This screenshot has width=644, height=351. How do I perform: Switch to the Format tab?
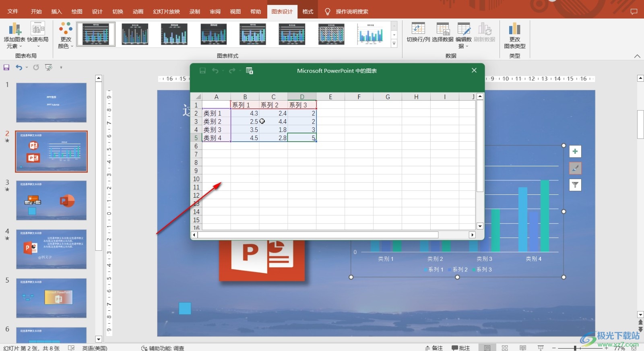(308, 11)
